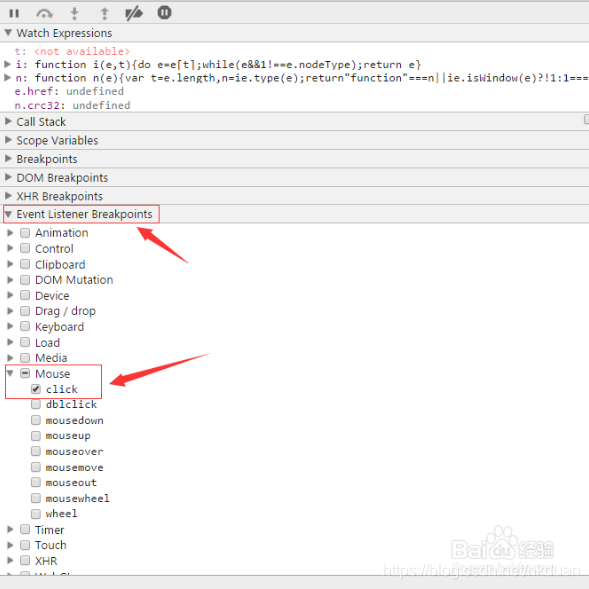Expand the Control category arrow
The image size is (589, 589).
coord(11,248)
